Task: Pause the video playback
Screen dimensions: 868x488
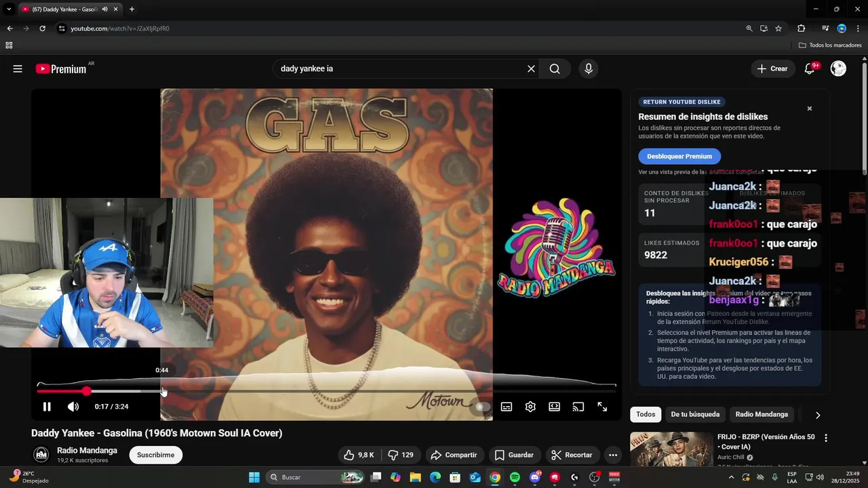Action: point(47,407)
